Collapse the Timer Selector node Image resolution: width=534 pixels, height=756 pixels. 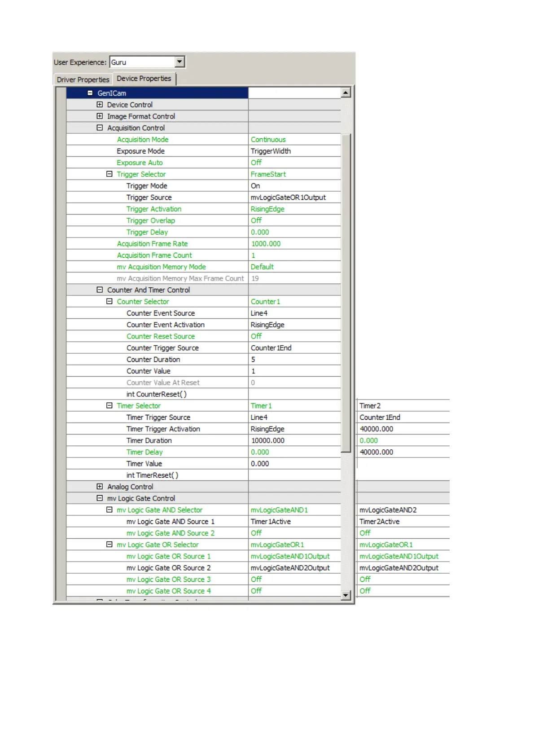[x=109, y=406]
